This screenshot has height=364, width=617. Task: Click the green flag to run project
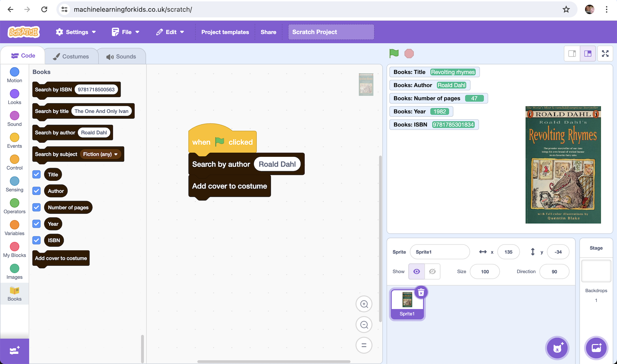[394, 53]
